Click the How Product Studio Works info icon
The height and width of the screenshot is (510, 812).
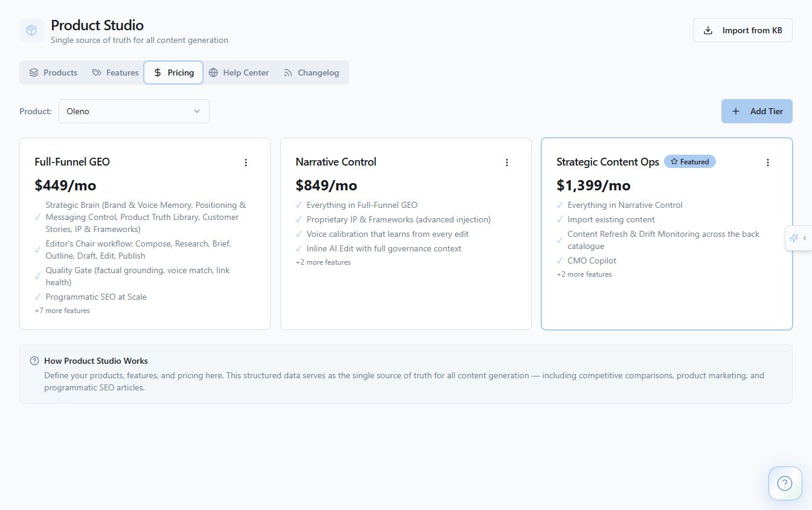pos(34,361)
